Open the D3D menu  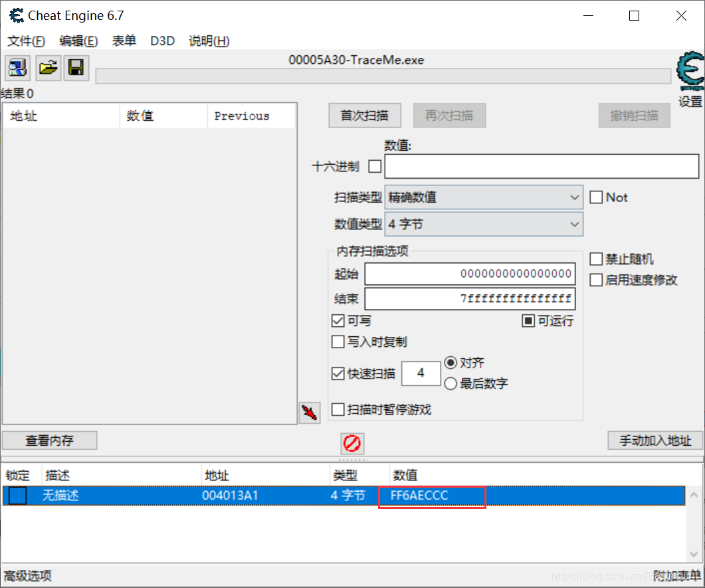[x=162, y=41]
